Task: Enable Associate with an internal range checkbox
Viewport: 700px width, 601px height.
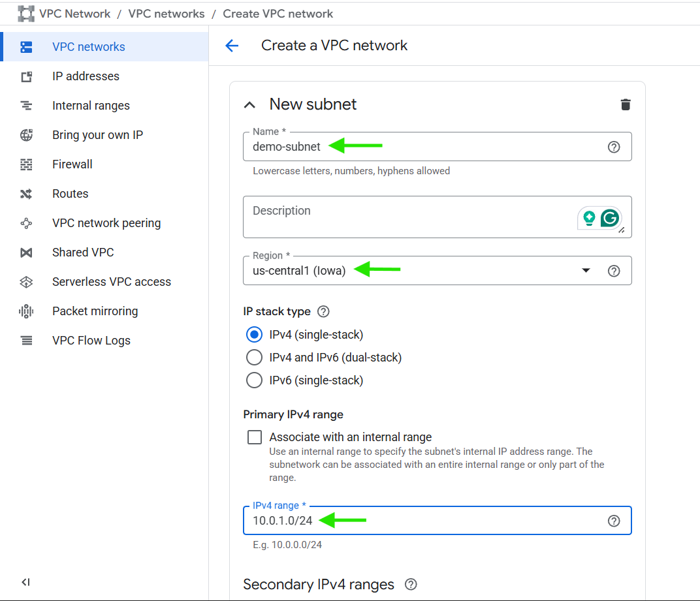Action: click(x=255, y=437)
